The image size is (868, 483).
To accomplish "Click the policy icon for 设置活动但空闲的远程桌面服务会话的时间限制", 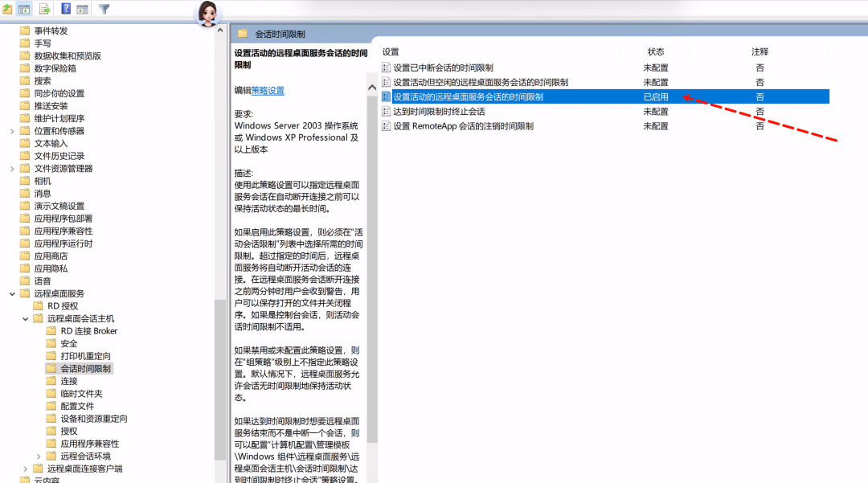I will pyautogui.click(x=386, y=82).
